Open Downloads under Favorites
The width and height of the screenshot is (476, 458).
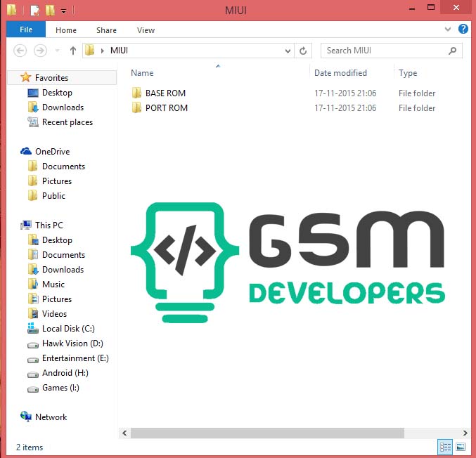(x=63, y=107)
